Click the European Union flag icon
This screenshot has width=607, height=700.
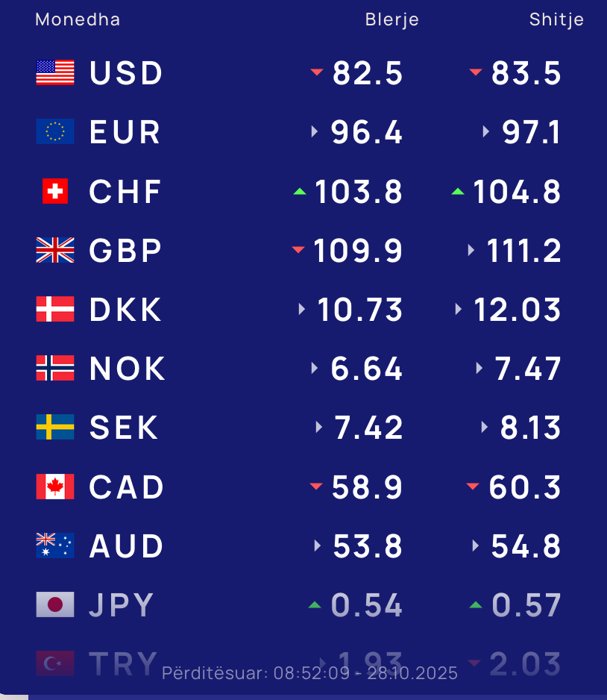click(x=55, y=131)
